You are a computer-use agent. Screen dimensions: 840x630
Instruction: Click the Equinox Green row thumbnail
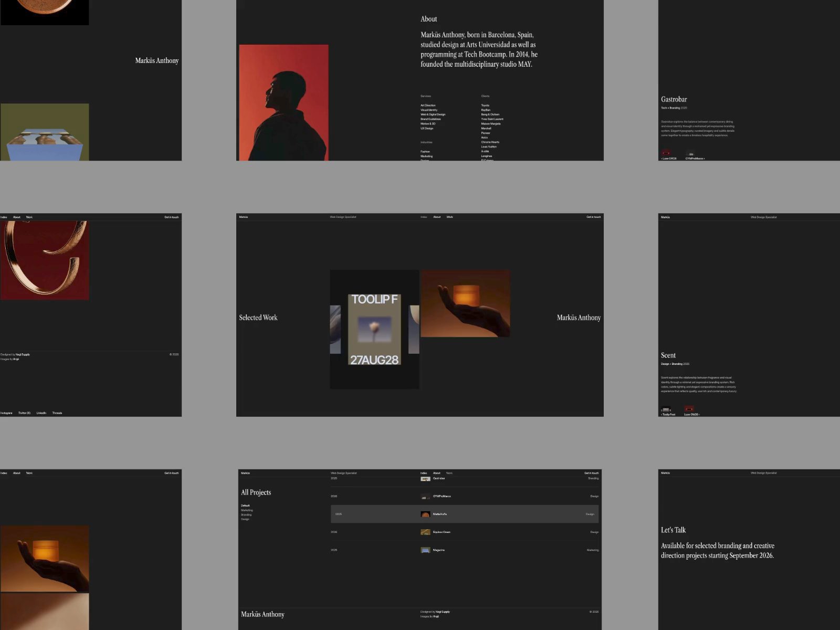pos(425,532)
